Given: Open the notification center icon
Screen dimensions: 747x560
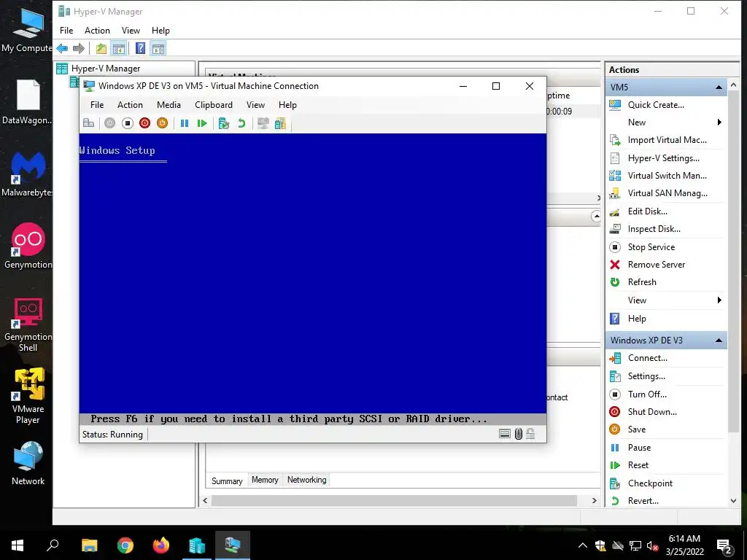Looking at the screenshot, I should (x=724, y=545).
